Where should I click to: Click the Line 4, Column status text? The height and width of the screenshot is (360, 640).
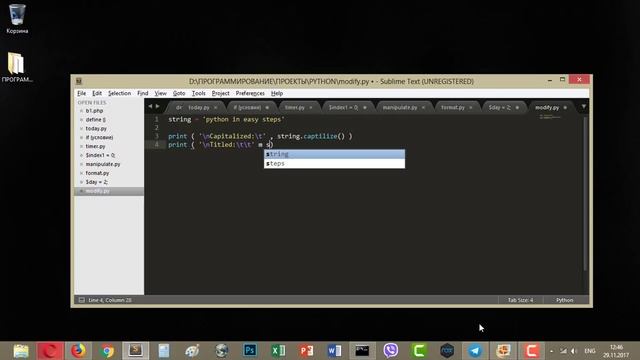pyautogui.click(x=110, y=300)
